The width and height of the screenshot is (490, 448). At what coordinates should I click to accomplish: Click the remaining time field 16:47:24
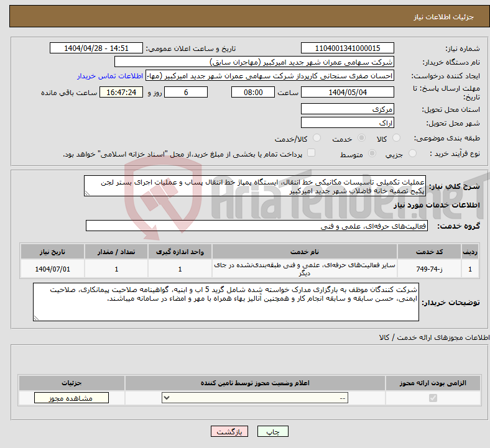[x=121, y=92]
